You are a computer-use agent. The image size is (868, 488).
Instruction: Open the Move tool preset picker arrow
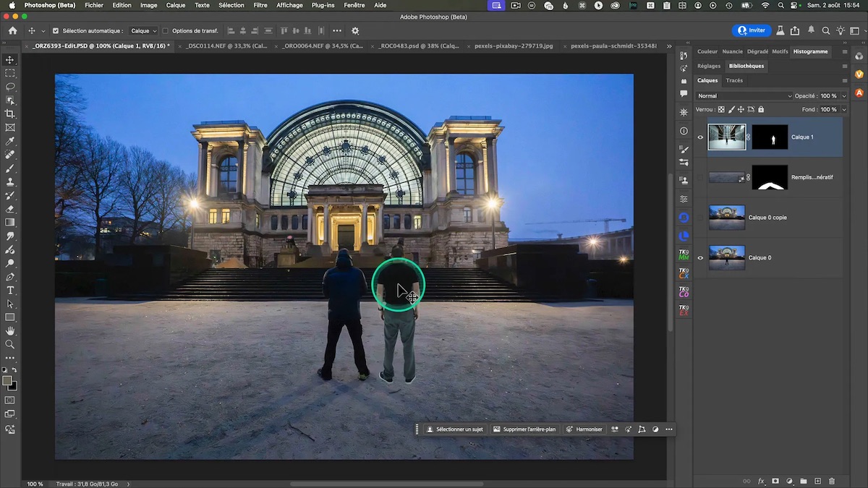click(43, 31)
